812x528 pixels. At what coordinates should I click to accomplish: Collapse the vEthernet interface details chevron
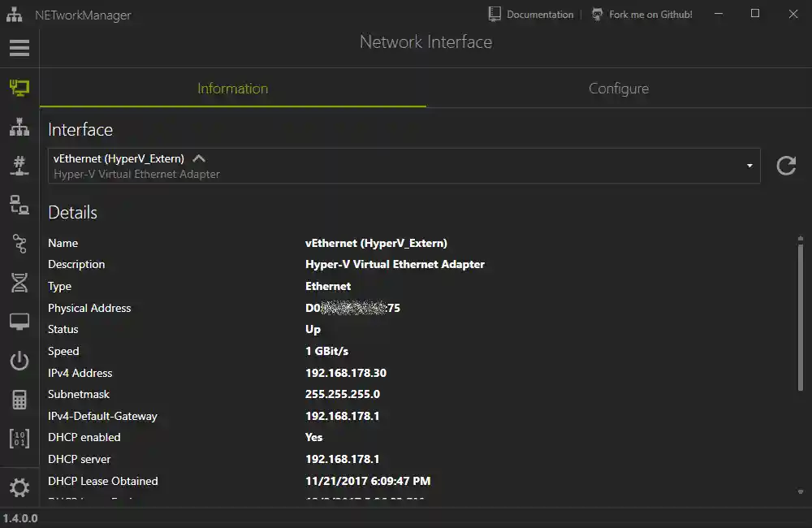[199, 158]
